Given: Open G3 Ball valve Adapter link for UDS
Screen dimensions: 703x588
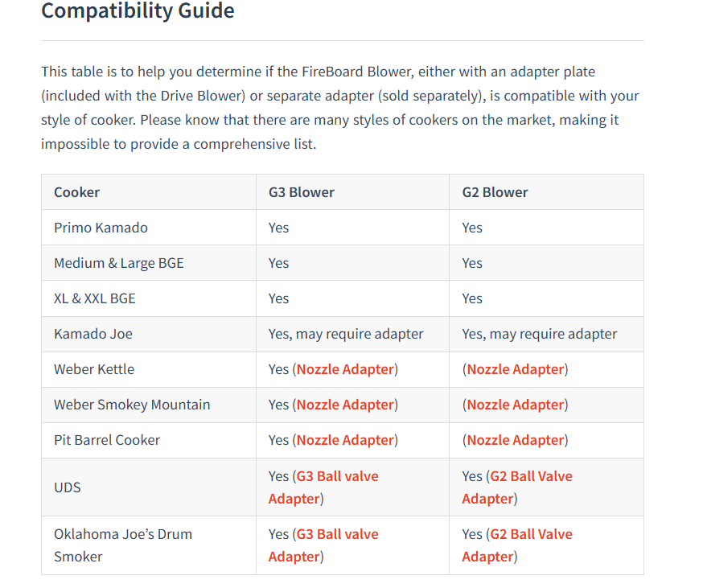Looking at the screenshot, I should pyautogui.click(x=323, y=487).
